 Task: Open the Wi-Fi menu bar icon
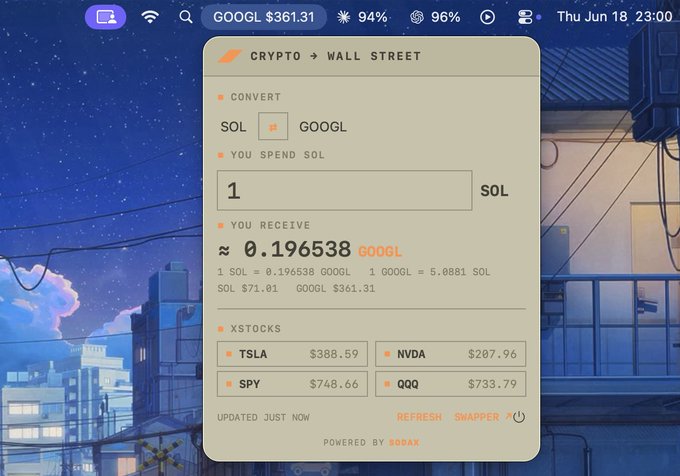click(150, 17)
